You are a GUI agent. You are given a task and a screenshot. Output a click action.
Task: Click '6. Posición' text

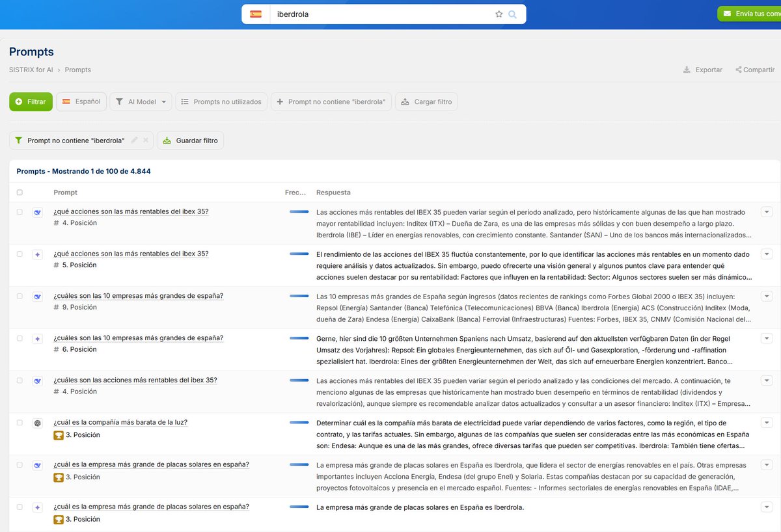(79, 349)
